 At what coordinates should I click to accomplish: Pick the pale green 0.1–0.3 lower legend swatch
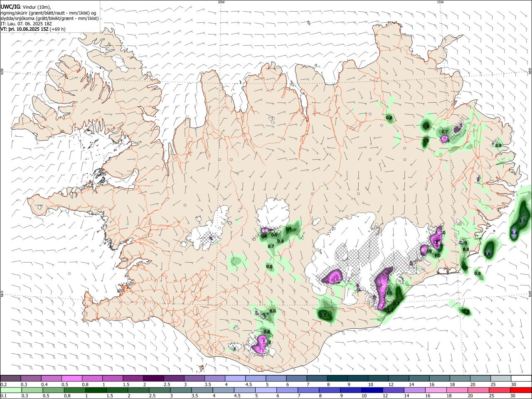[11, 390]
